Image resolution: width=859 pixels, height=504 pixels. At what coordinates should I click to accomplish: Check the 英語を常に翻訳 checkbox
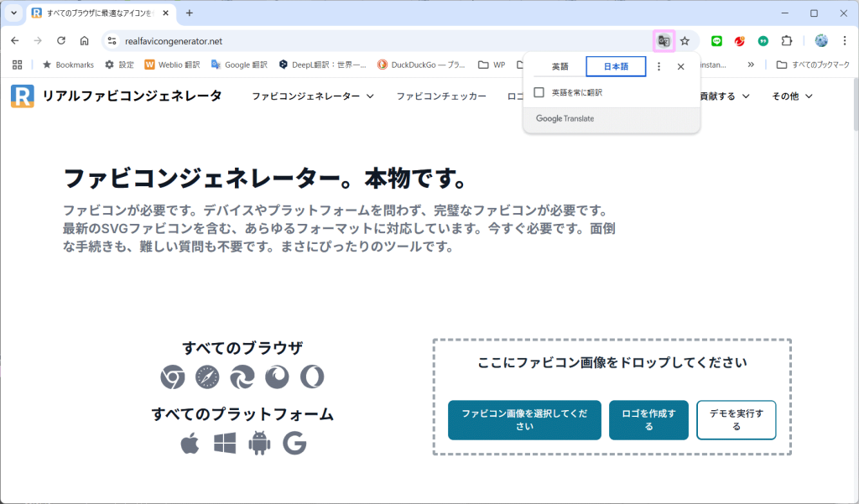[539, 92]
